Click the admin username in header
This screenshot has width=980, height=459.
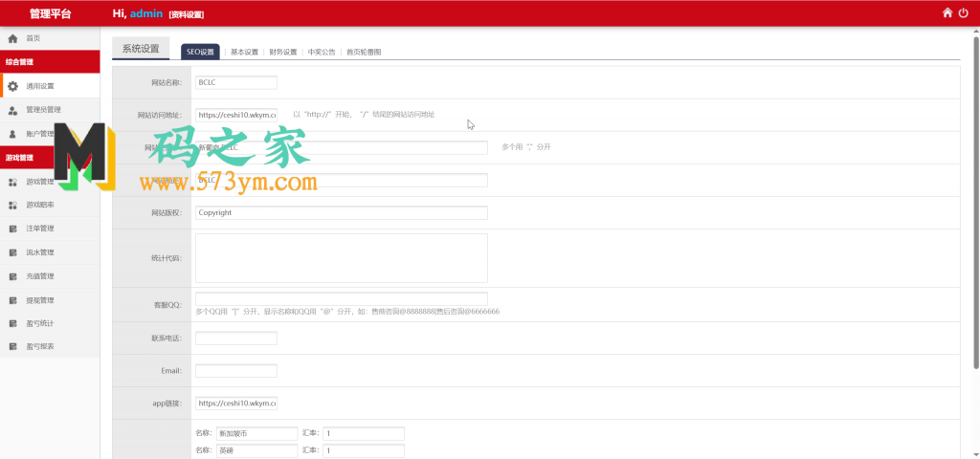coord(146,13)
